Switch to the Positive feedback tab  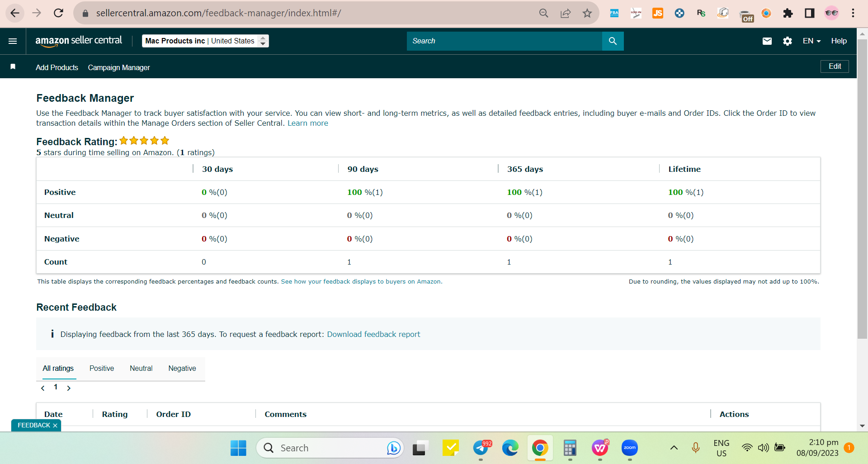(102, 369)
